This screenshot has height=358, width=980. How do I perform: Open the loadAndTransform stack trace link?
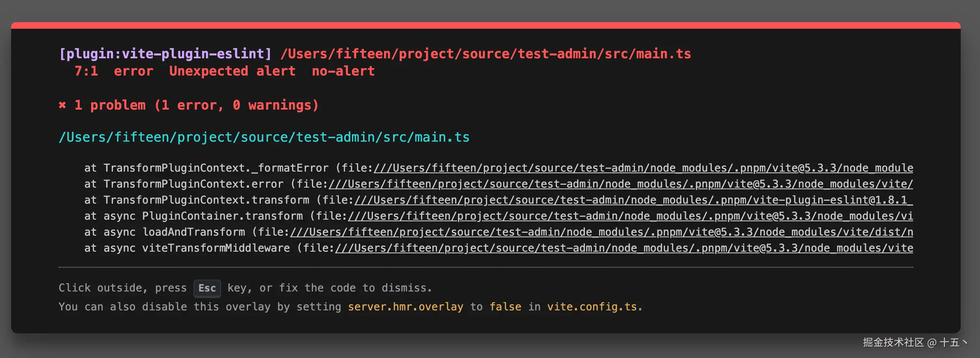coord(601,232)
